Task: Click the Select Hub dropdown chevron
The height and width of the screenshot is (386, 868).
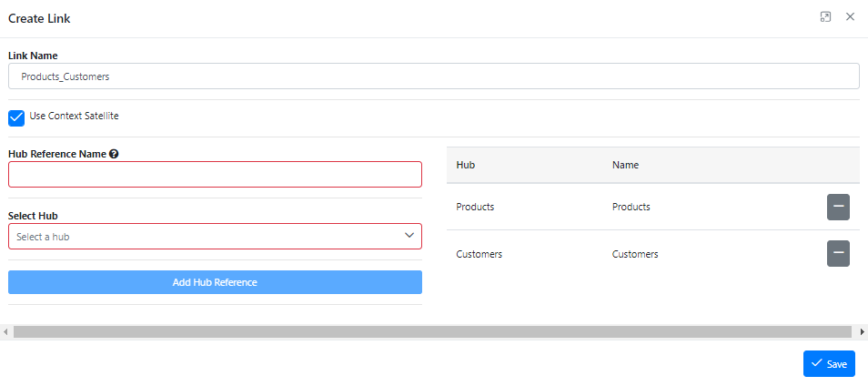Action: [x=409, y=236]
